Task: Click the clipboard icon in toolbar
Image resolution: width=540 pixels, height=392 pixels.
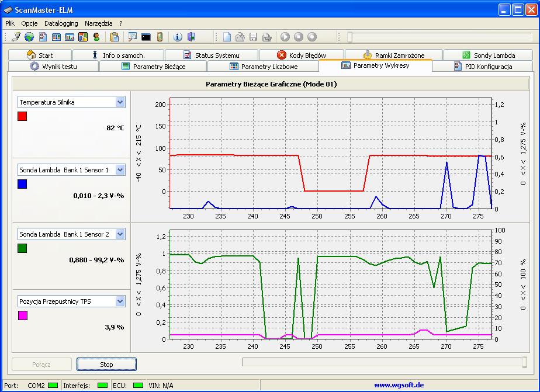Action: [x=115, y=37]
